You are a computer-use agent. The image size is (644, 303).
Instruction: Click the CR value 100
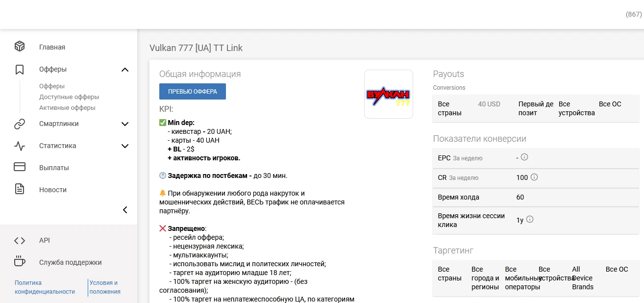522,177
